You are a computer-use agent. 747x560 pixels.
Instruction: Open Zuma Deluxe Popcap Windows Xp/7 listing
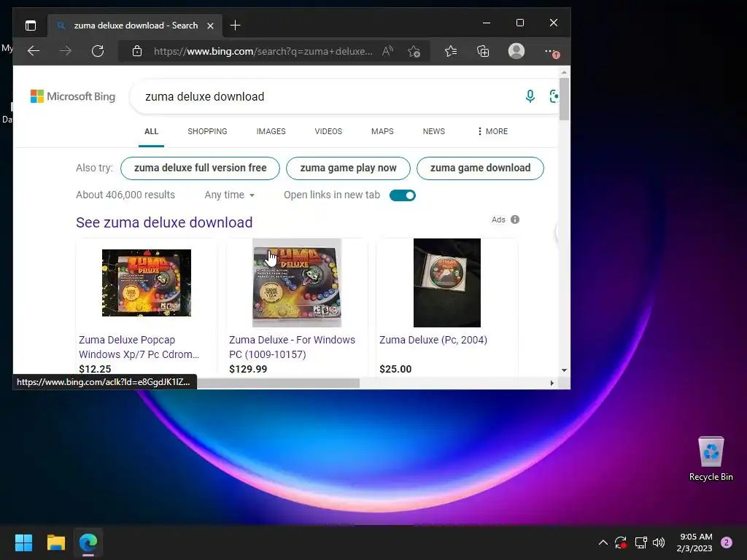pos(139,347)
